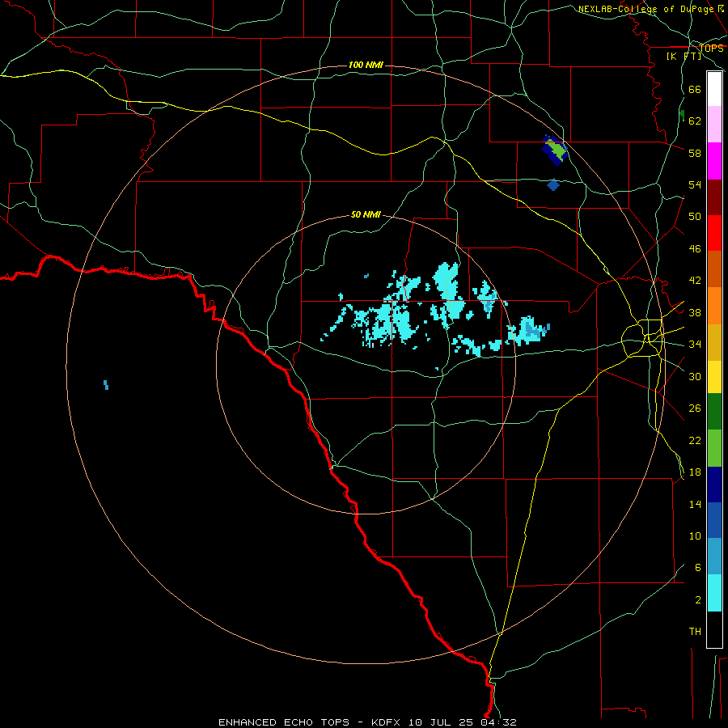Click the small green echo beside legend value 62
728x728 pixels.
(682, 115)
